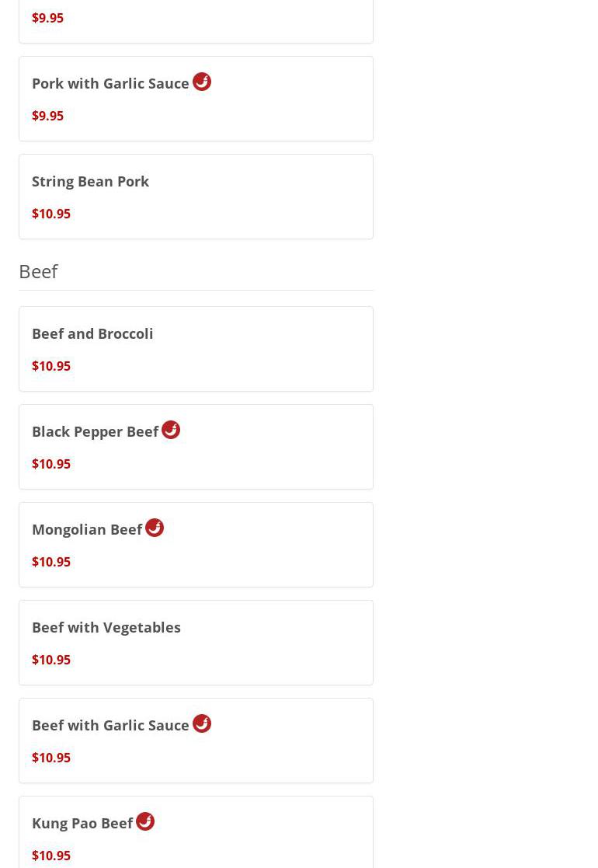The image size is (598, 868).
Task: Click spicy icon beside Beef with Garlic Sauce
Action: click(202, 723)
